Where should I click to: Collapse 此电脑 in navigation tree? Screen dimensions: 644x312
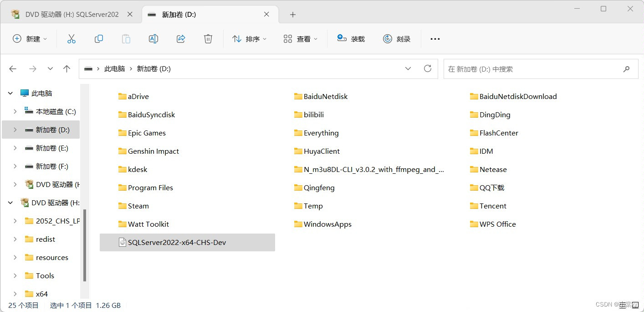tap(10, 93)
